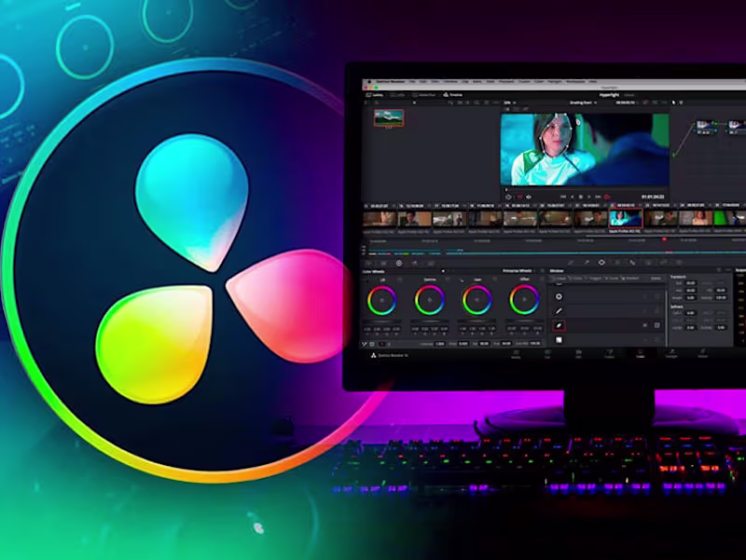
Task: Click the Delete window button
Action: (656, 278)
